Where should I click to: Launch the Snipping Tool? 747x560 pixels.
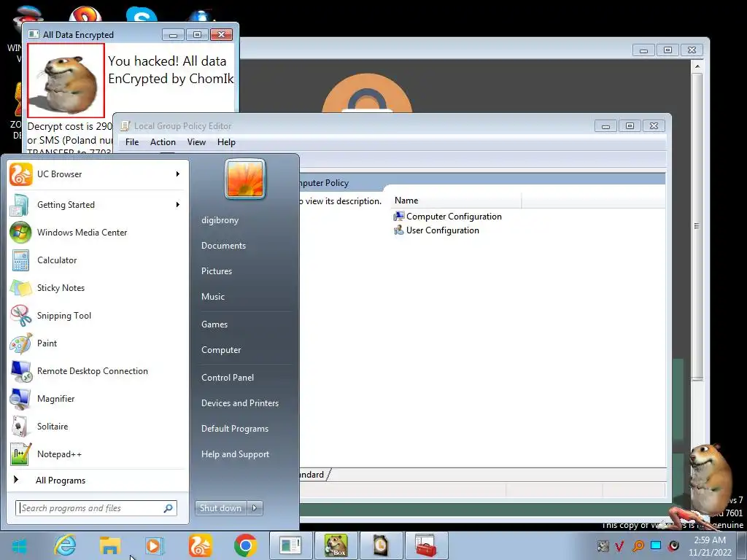pos(98,315)
